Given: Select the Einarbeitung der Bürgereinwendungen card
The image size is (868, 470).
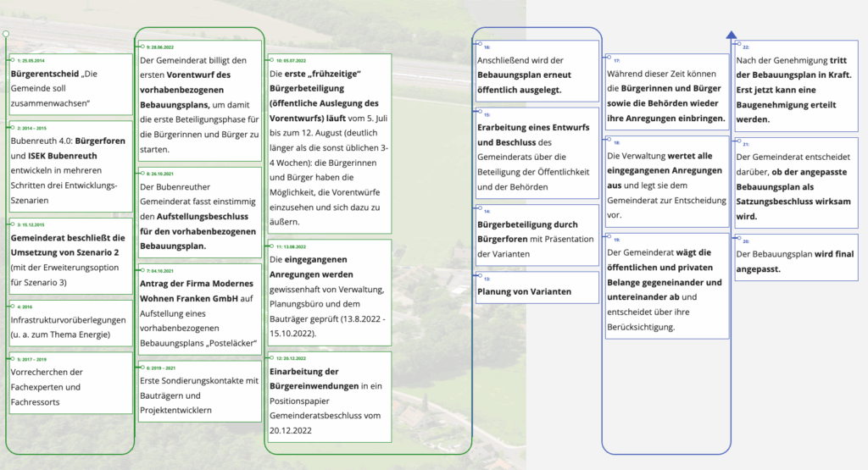Looking at the screenshot, I should [x=329, y=400].
